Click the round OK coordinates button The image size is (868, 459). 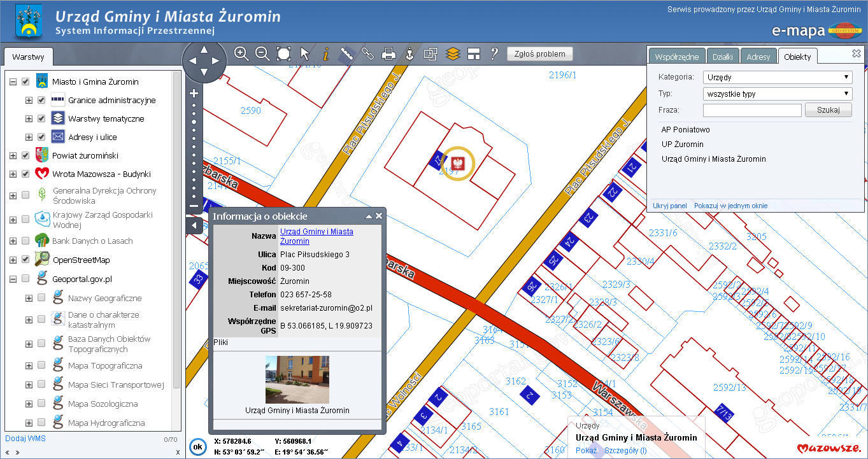pos(198,447)
